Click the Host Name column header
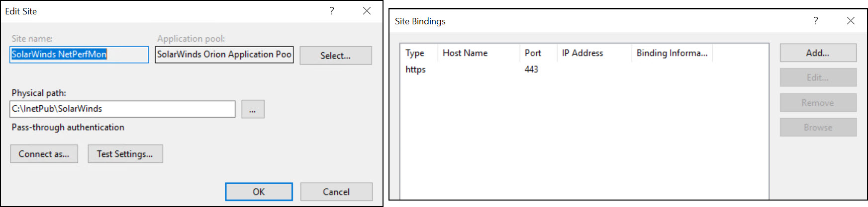This screenshot has height=207, width=868. pos(478,53)
